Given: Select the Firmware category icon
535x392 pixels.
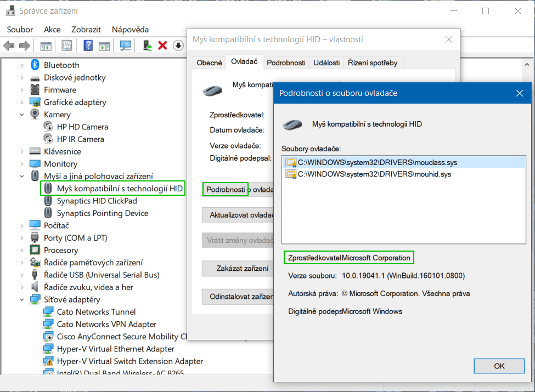Looking at the screenshot, I should (35, 90).
